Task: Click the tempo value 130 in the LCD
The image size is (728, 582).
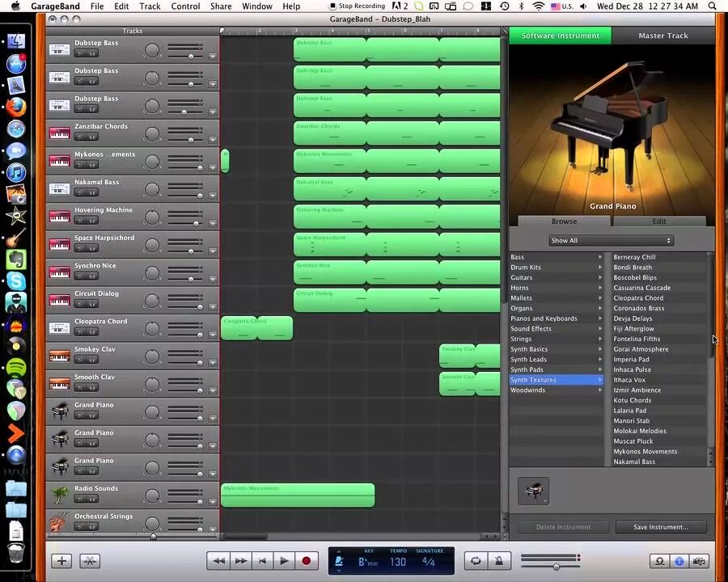Action: (398, 562)
